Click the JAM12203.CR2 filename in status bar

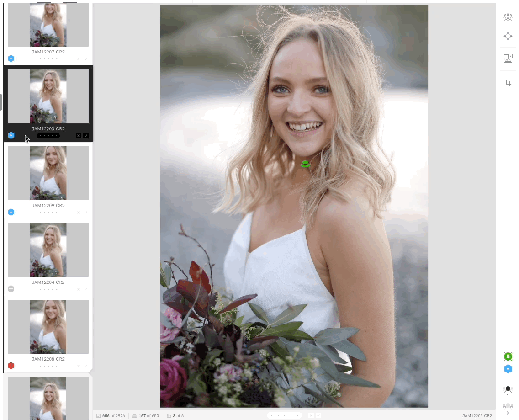(477, 416)
